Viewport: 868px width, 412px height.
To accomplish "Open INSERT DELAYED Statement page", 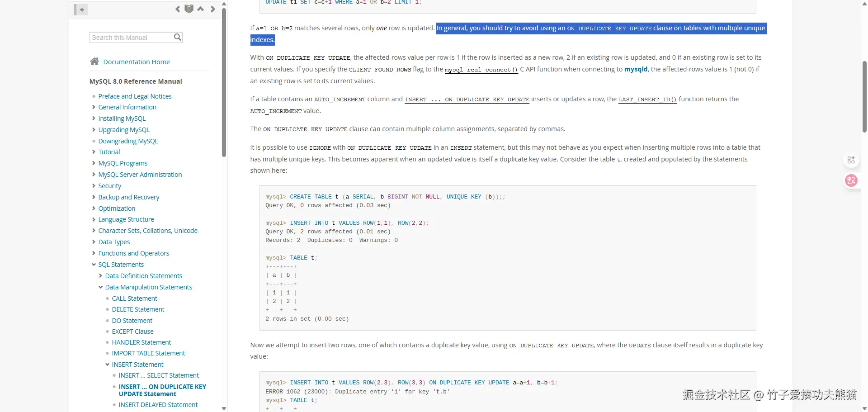I will tap(158, 405).
